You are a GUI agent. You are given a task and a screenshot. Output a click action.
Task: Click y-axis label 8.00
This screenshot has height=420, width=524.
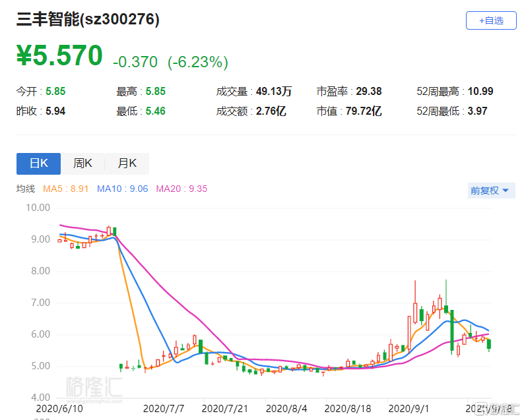click(x=41, y=271)
